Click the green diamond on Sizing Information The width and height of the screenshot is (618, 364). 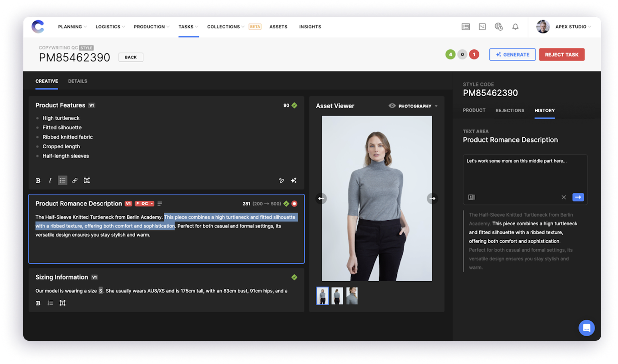[x=294, y=277]
